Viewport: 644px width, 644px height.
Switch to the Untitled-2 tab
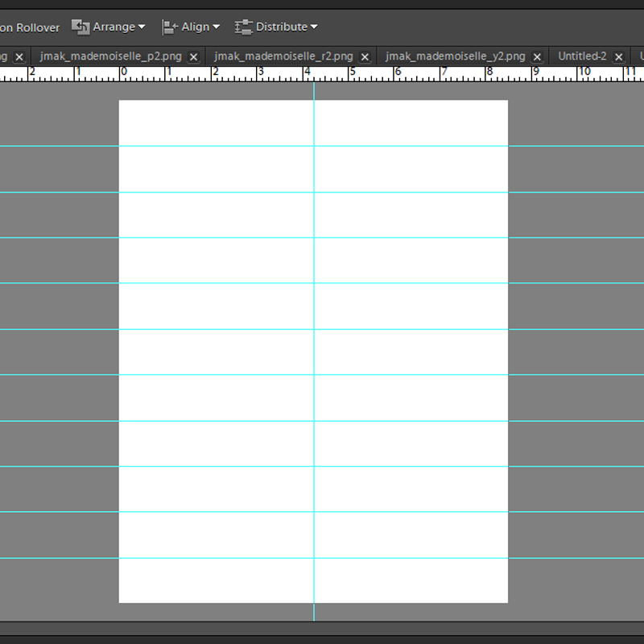582,56
